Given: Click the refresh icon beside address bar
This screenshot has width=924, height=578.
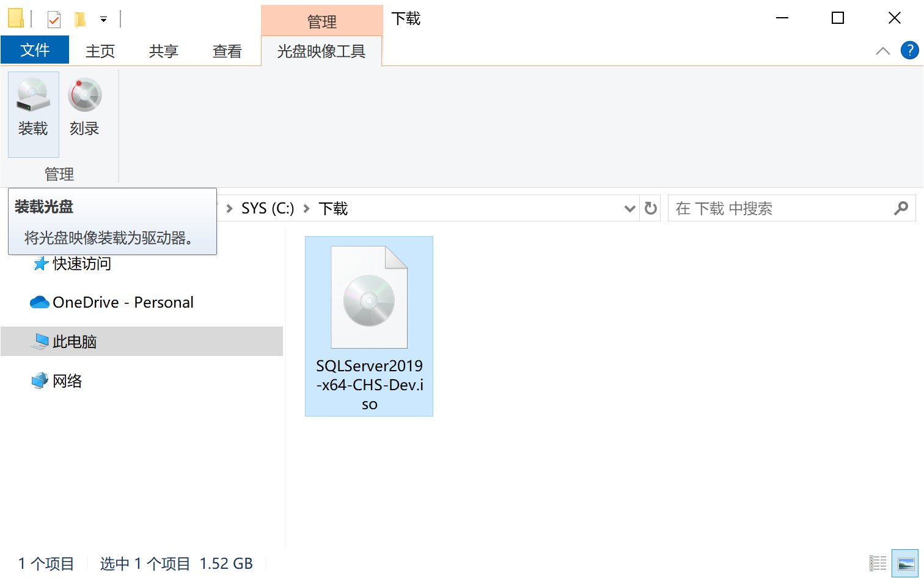Looking at the screenshot, I should pyautogui.click(x=651, y=209).
